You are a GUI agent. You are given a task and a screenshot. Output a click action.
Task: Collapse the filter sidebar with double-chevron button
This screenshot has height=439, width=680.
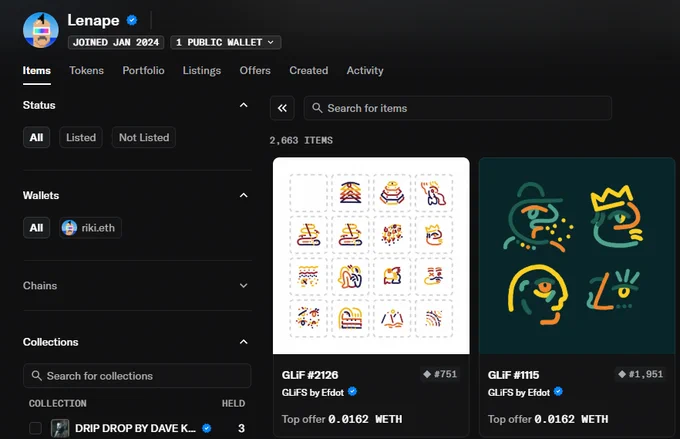[x=282, y=108]
